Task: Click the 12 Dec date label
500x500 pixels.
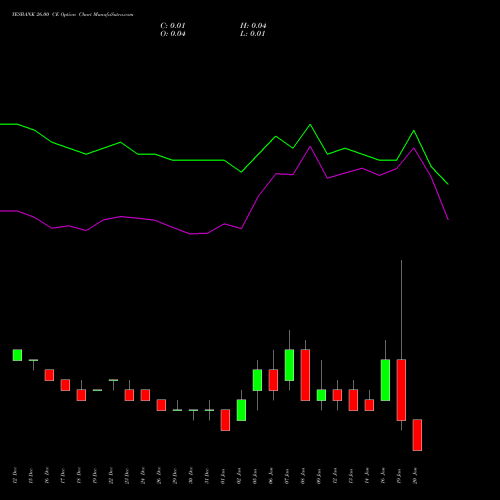Action: (15, 476)
